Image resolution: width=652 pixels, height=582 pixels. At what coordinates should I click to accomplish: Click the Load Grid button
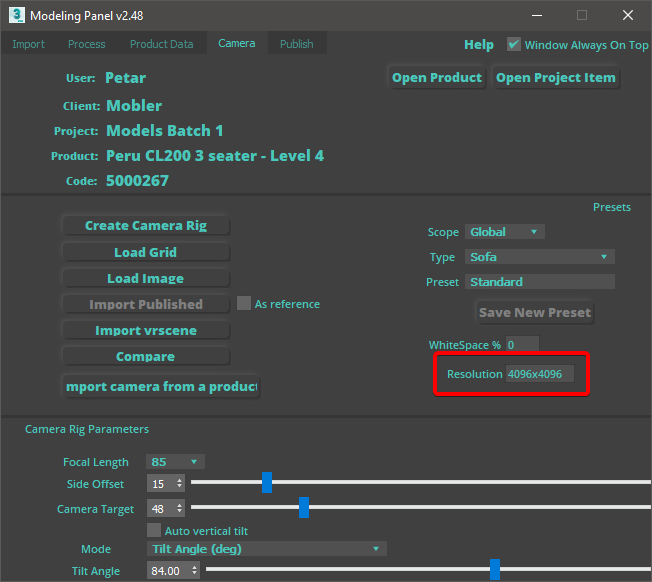145,252
